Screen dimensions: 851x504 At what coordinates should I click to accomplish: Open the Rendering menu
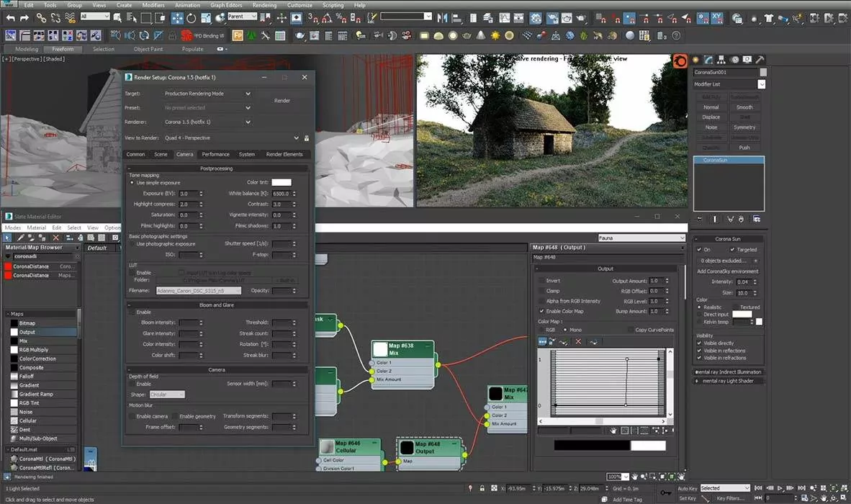pos(264,5)
